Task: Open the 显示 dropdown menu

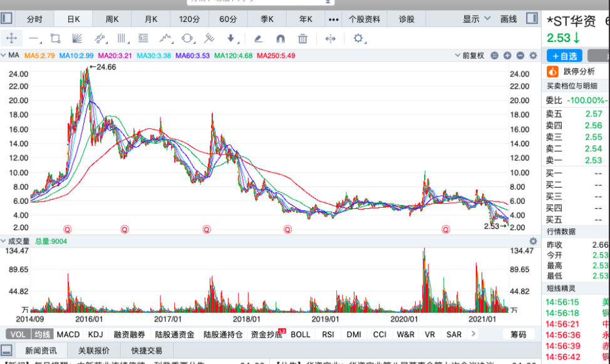Action: (473, 19)
